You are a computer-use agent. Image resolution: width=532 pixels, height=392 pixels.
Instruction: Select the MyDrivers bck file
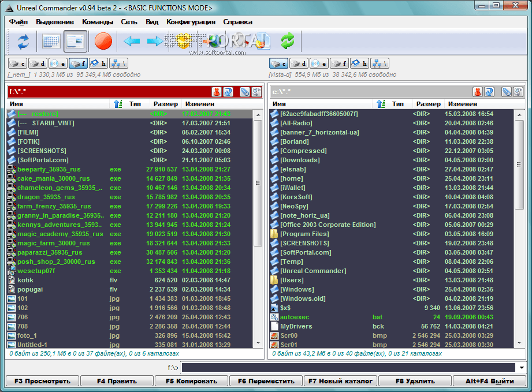click(392, 326)
